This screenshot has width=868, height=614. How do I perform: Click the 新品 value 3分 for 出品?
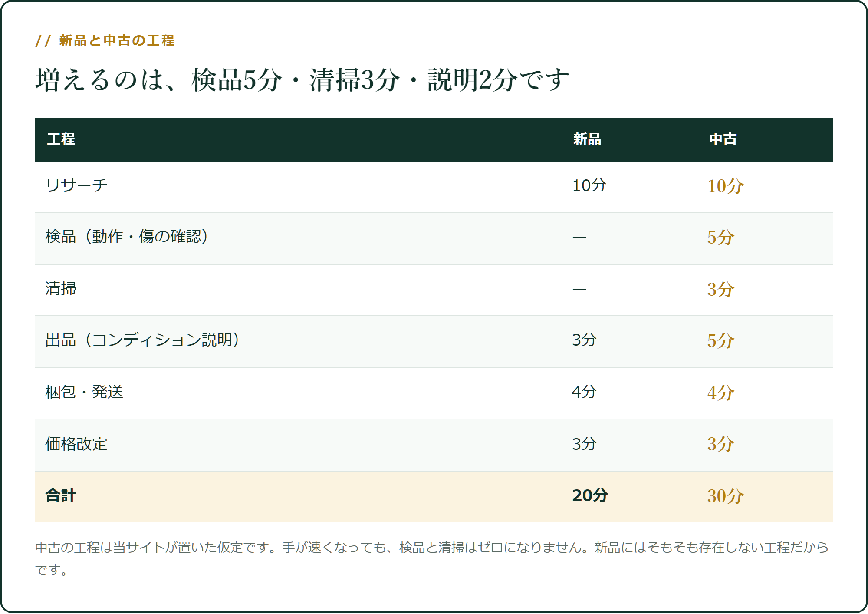(584, 340)
